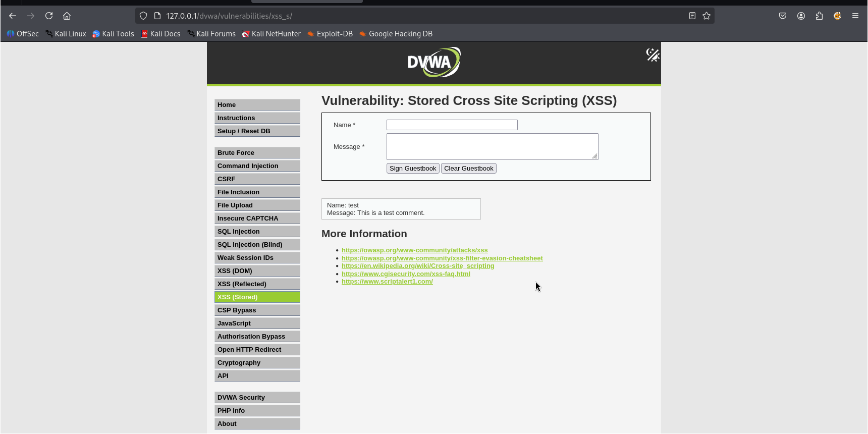
Task: Open the Pocket save icon
Action: [783, 16]
